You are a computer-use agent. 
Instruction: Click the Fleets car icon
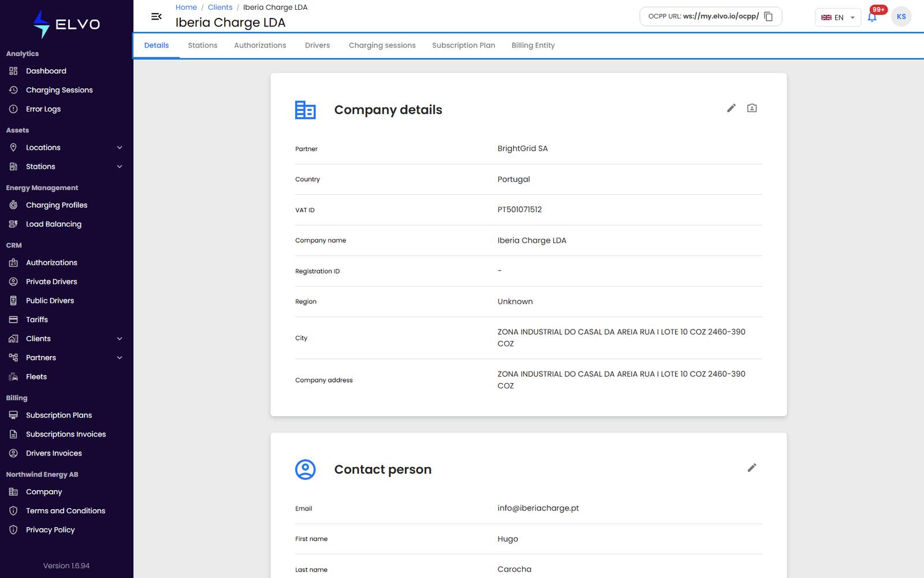pos(13,377)
